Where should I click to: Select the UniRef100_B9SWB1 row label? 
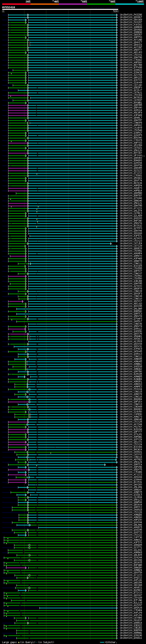[131, 103]
